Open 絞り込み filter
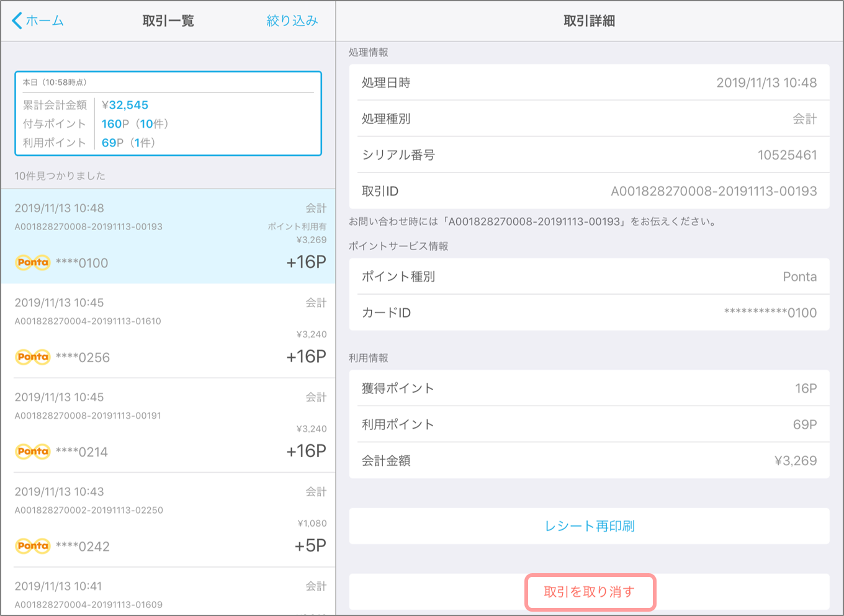This screenshot has height=616, width=844. pos(292,20)
